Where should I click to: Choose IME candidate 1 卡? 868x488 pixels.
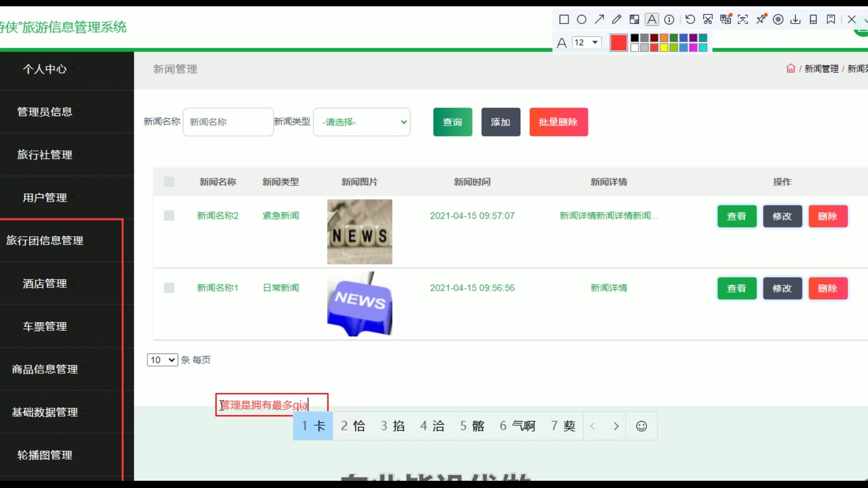(313, 426)
